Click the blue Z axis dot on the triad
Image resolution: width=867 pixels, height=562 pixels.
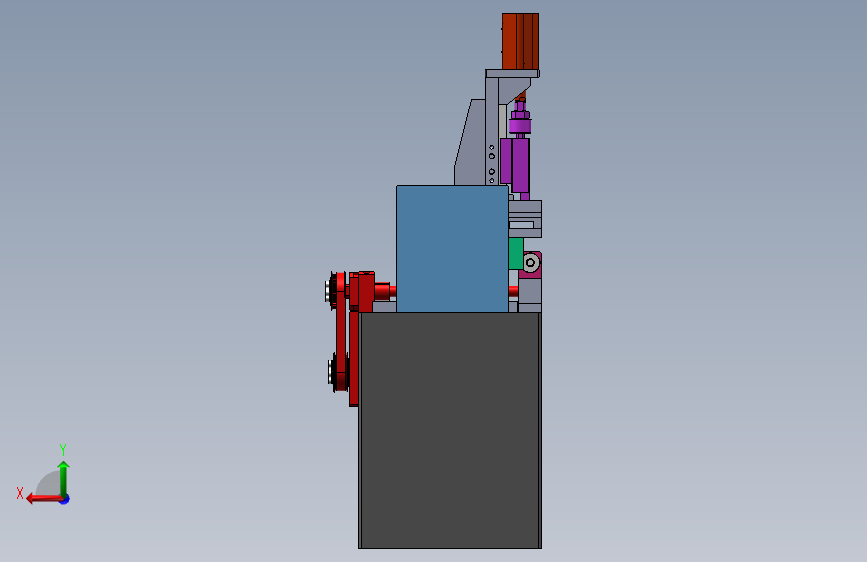click(x=65, y=499)
